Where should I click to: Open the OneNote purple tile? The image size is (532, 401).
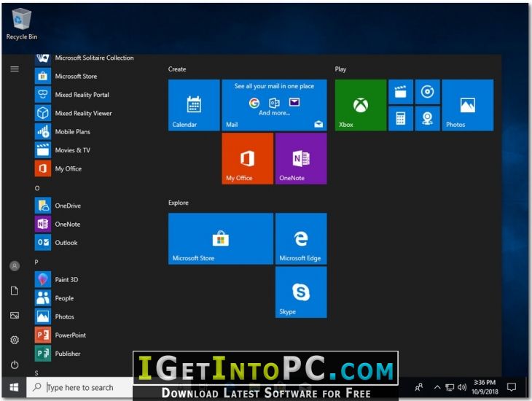(x=301, y=158)
